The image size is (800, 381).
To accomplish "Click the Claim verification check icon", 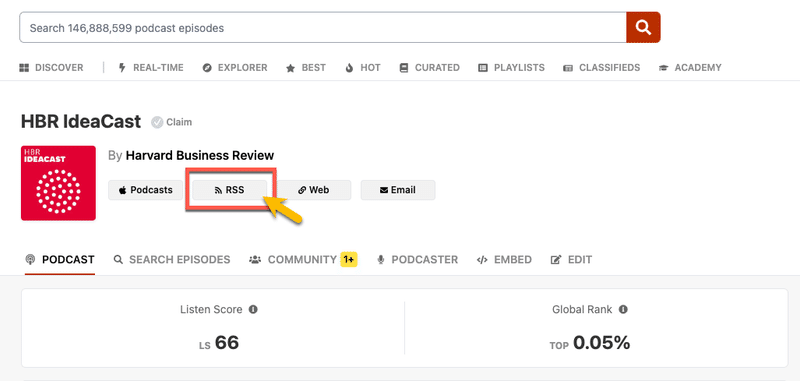I will click(x=157, y=122).
